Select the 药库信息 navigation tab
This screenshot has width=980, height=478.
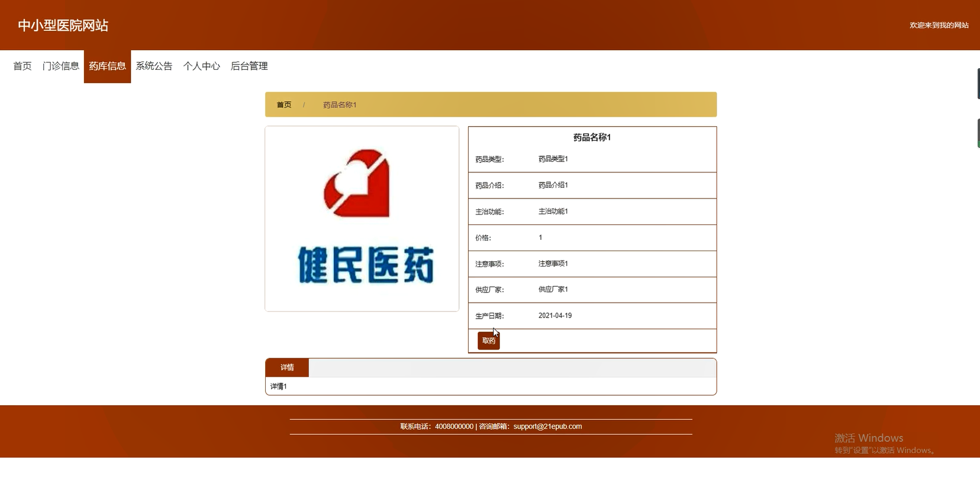[107, 66]
